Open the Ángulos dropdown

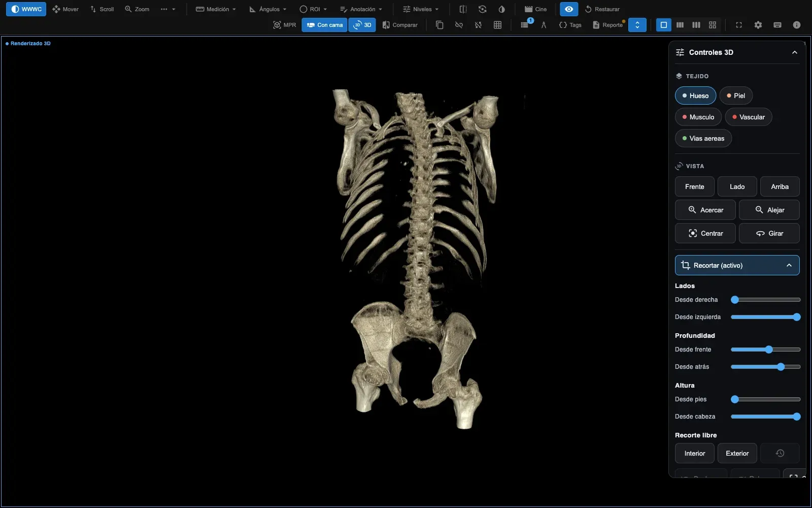coord(268,9)
